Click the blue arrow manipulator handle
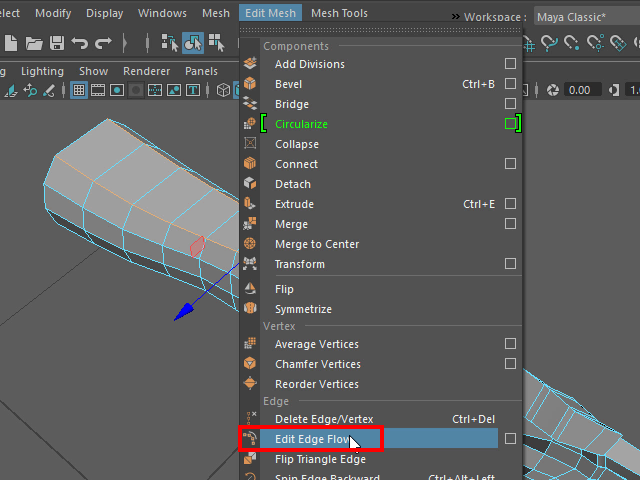Screen dimensions: 640x480 click(x=183, y=314)
